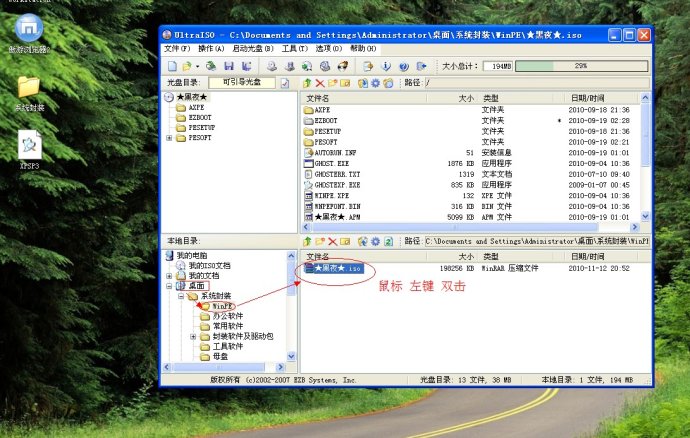This screenshot has height=438, width=690.
Task: Click the Exit icon in main toolbar
Action: click(421, 66)
